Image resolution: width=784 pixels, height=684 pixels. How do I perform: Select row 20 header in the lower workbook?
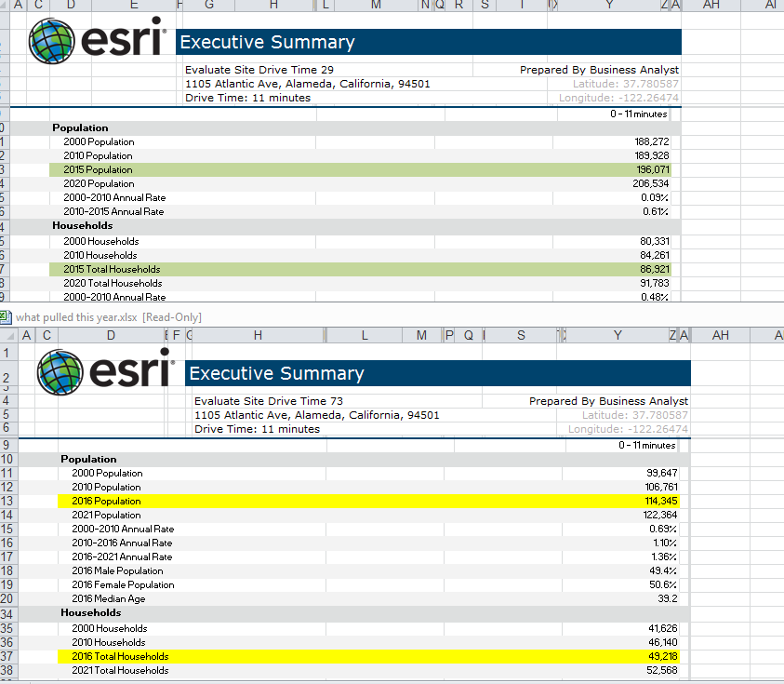[x=7, y=599]
